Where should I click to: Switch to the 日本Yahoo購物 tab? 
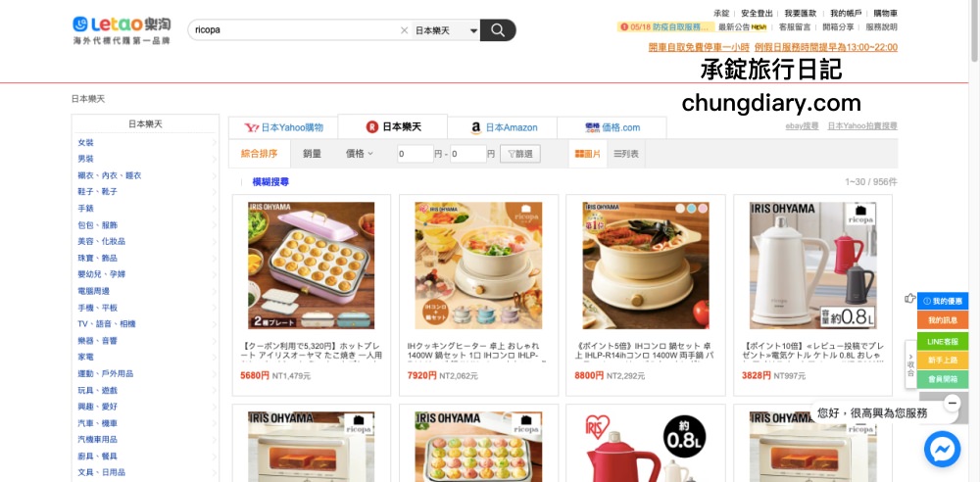pos(283,127)
